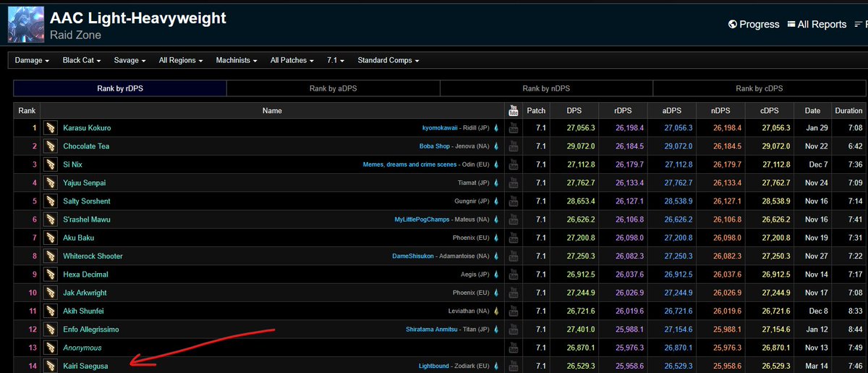
Task: Click the YouTube icon in Yajuu Senpai's row
Action: tap(514, 183)
